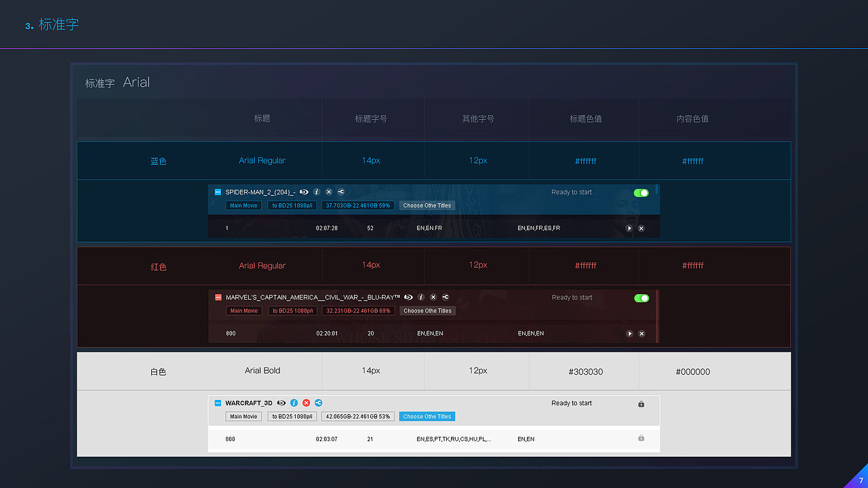
Task: Open the info icon on the MARVEL'S_CAPTAIN_AMERICA row
Action: pos(420,297)
